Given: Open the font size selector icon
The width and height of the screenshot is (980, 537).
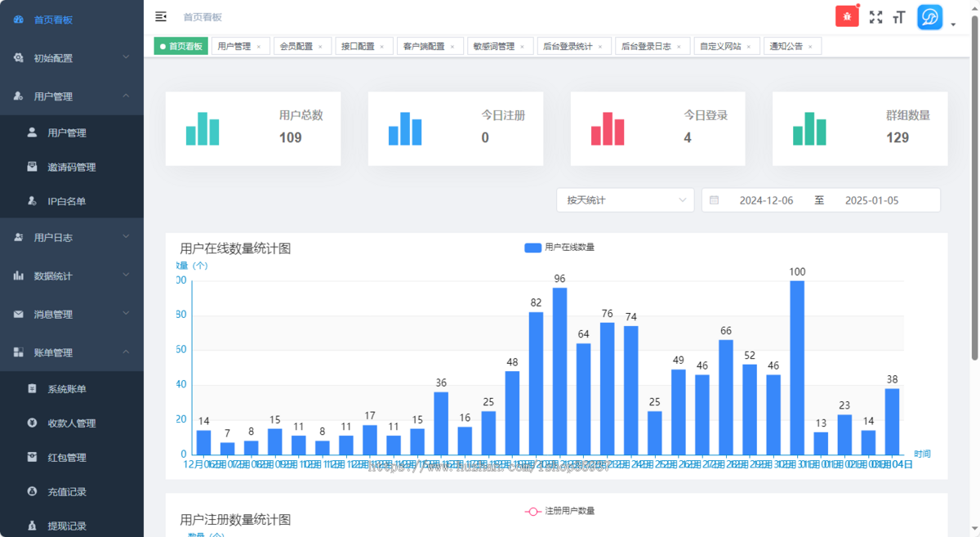Looking at the screenshot, I should click(x=899, y=17).
